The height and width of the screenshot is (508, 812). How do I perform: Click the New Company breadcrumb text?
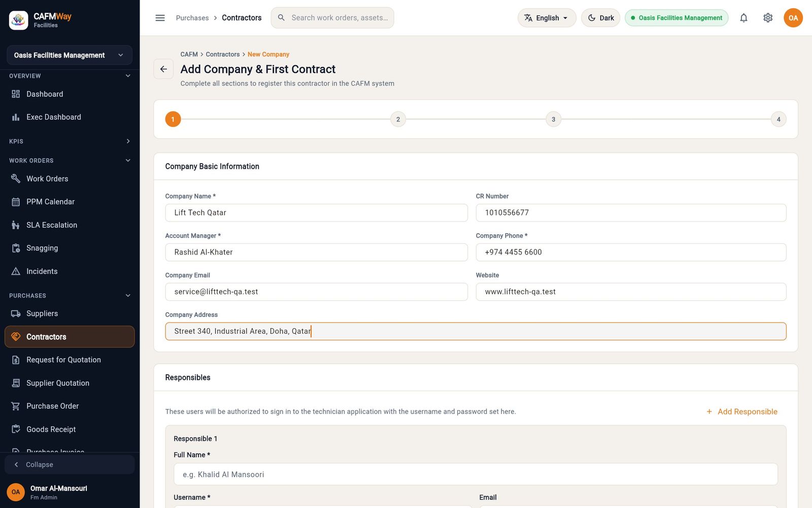pyautogui.click(x=268, y=54)
